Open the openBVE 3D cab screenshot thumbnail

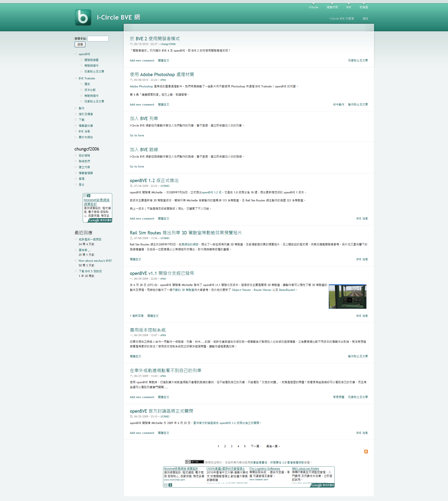point(347,296)
